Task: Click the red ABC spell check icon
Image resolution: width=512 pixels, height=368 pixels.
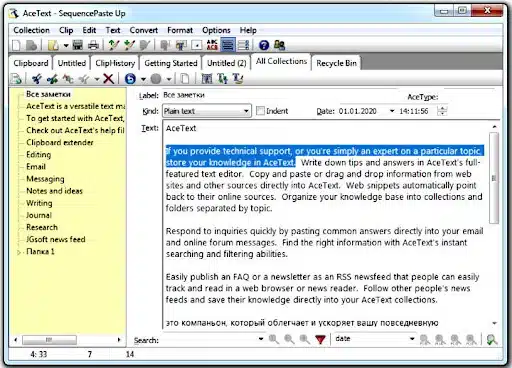Action: (212, 45)
